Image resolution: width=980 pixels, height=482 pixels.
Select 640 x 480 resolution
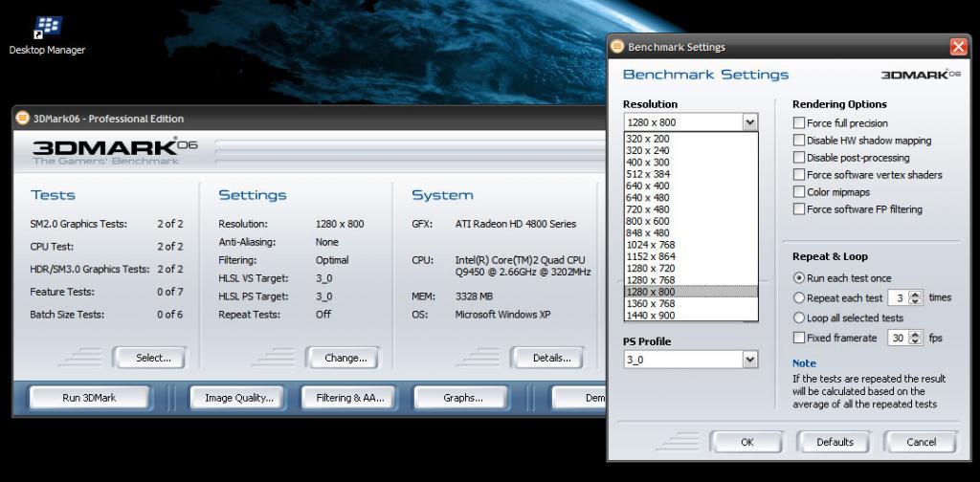pos(691,197)
